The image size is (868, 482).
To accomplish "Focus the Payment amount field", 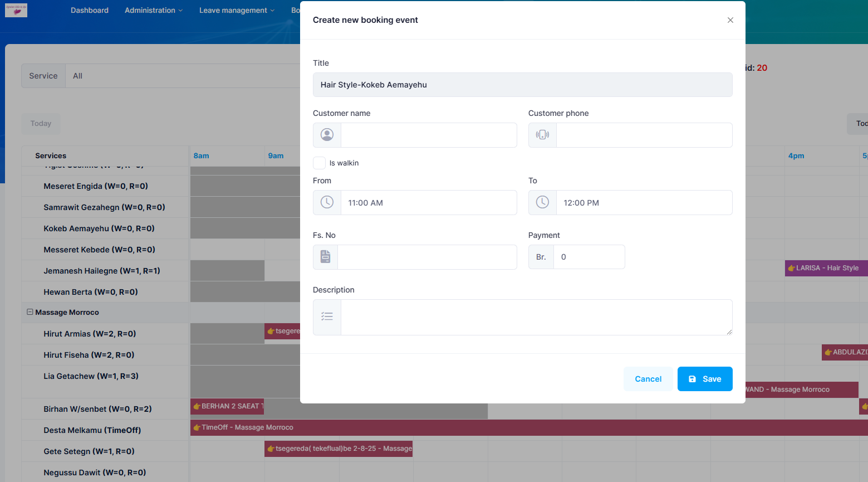I will 589,257.
